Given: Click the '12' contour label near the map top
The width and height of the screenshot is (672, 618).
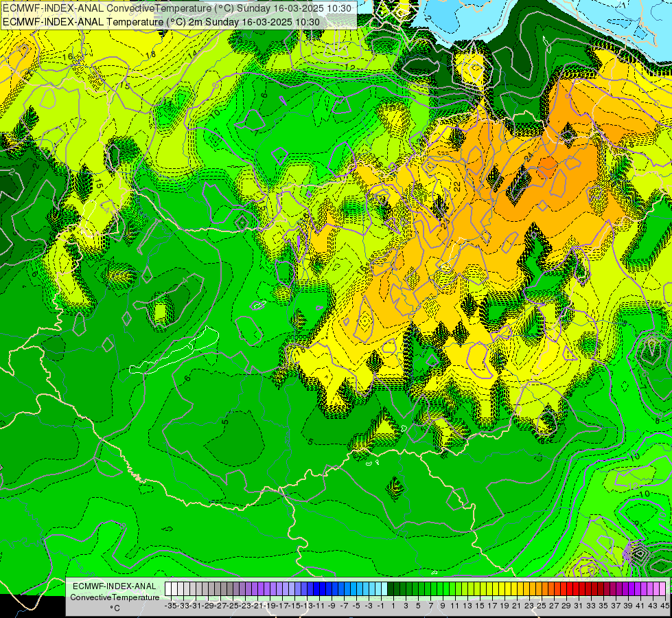Looking at the screenshot, I should [349, 67].
